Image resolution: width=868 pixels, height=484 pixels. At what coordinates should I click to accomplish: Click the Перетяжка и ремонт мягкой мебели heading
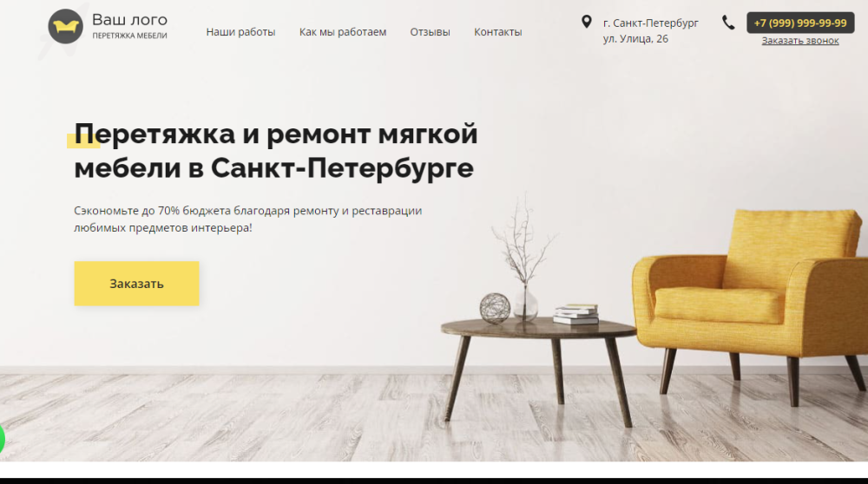coord(276,150)
